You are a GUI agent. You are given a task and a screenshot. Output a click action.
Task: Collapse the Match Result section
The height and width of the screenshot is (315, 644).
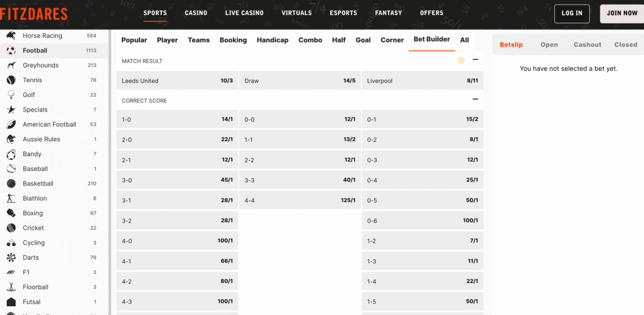click(x=475, y=60)
